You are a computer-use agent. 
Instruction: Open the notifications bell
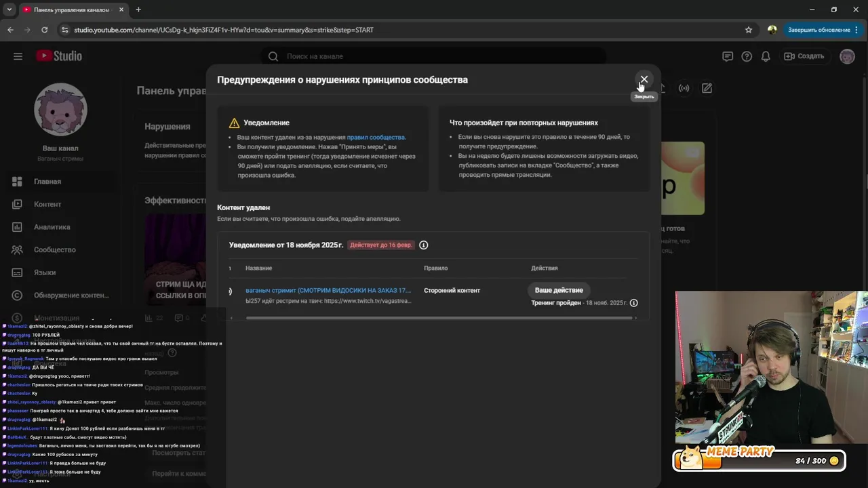click(x=766, y=56)
